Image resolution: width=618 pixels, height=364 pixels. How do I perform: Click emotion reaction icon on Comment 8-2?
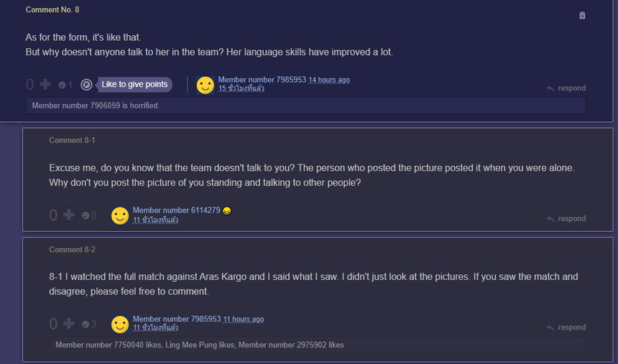click(86, 325)
